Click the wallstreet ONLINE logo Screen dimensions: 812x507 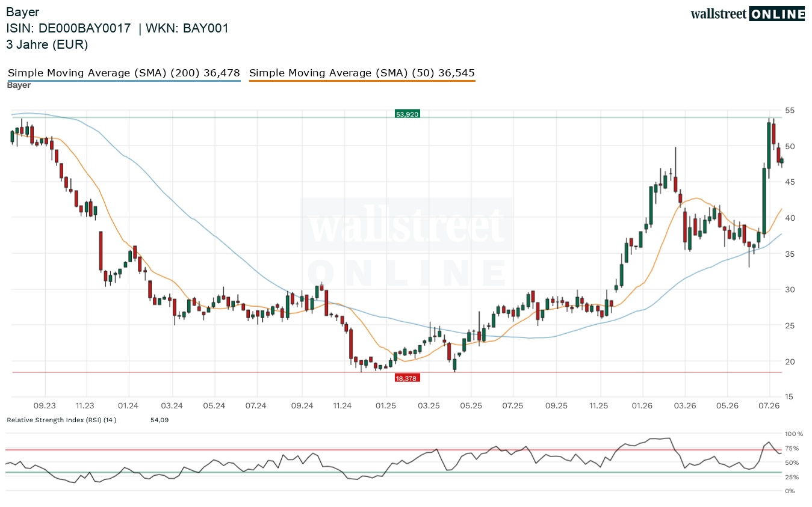pos(748,13)
